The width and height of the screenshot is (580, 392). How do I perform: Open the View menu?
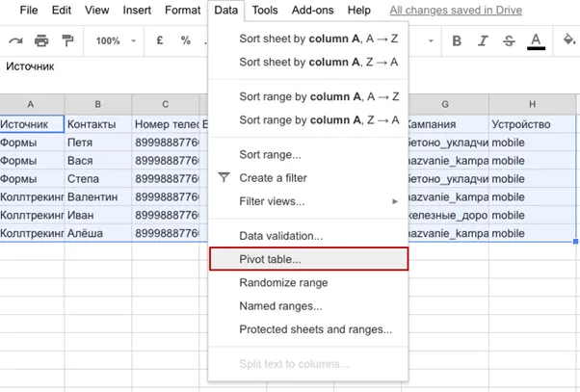pos(96,10)
